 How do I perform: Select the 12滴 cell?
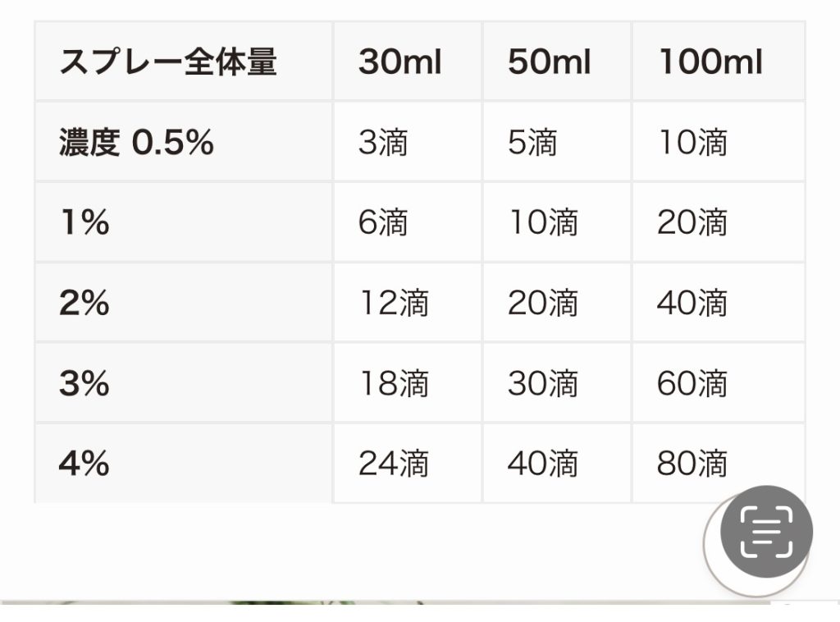(407, 303)
